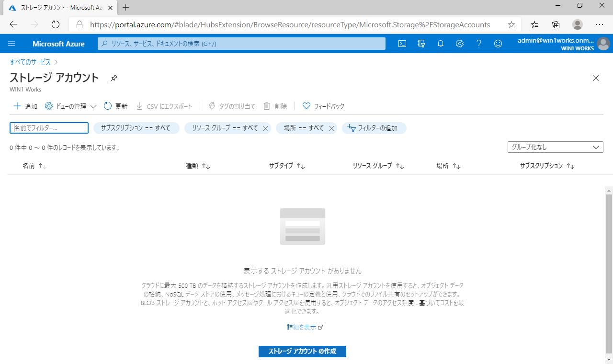This screenshot has height=364, width=613.
Task: Open a new browser tab
Action: pyautogui.click(x=126, y=8)
